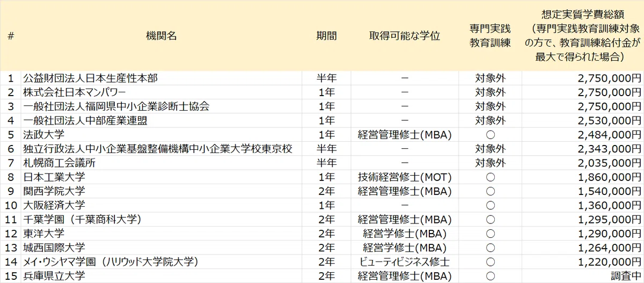Screen dimensions: 644x283
Task: Click the ○ mark in 法政大学 row
Action: pos(490,134)
